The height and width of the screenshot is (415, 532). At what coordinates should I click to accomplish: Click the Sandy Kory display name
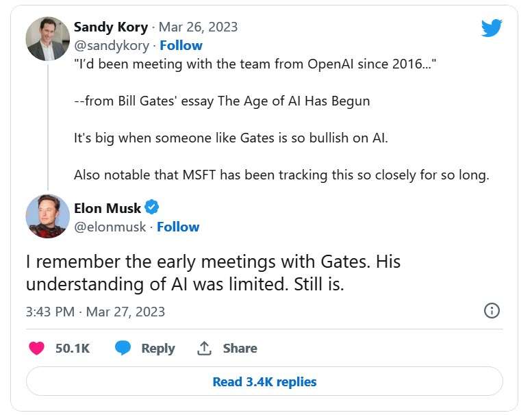pyautogui.click(x=110, y=27)
